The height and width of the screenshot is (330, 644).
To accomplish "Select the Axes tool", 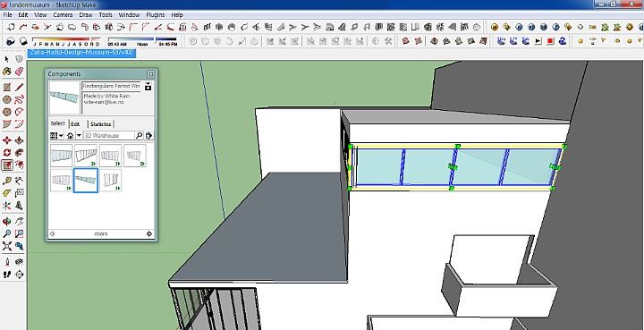I will [x=7, y=205].
